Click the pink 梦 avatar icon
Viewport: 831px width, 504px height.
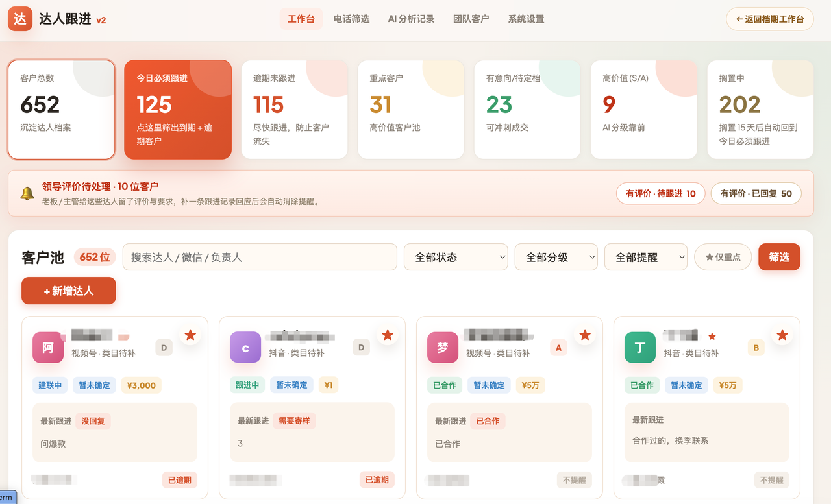(443, 347)
